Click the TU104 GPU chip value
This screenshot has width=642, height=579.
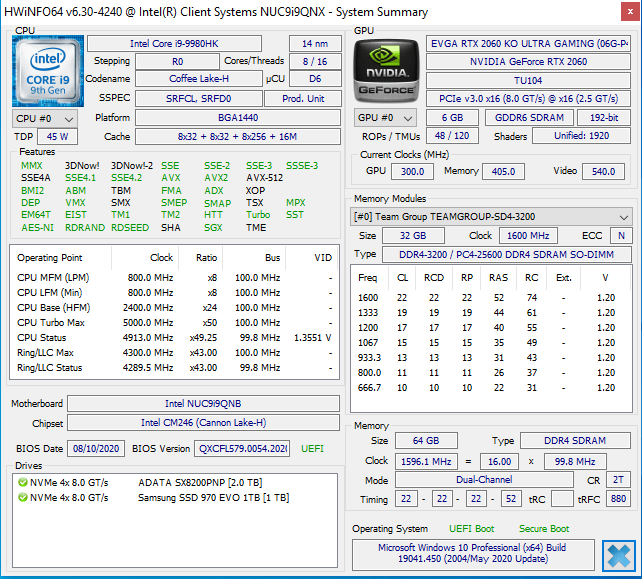point(528,80)
